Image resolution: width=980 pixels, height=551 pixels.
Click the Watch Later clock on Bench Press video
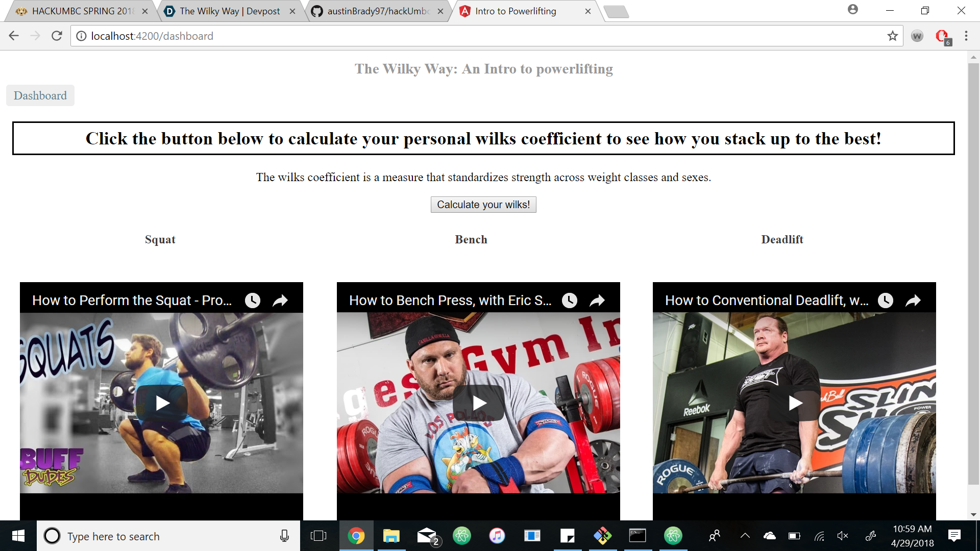point(569,300)
